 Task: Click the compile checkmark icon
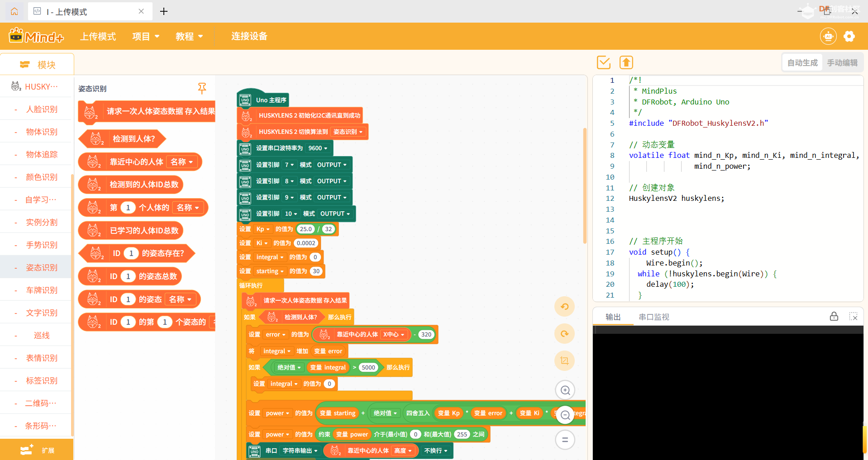pyautogui.click(x=603, y=62)
